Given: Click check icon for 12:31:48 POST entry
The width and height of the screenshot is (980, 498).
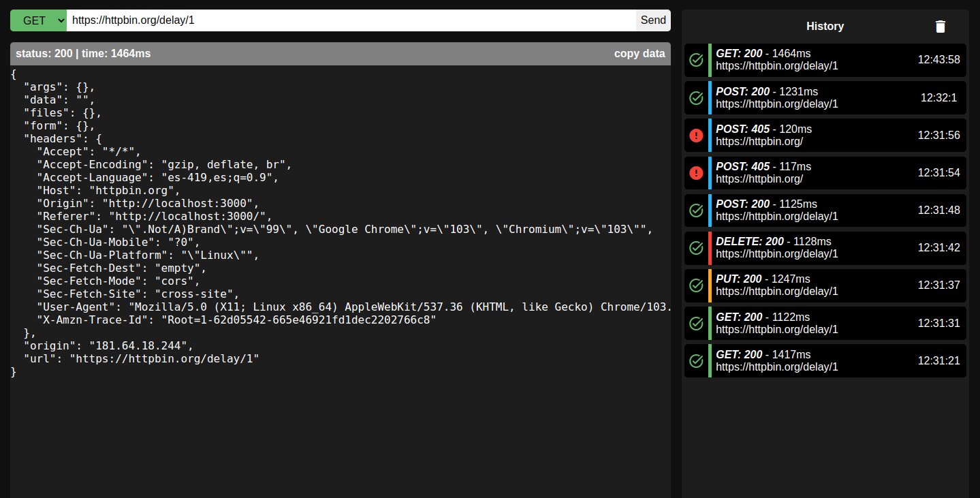Looking at the screenshot, I should point(696,210).
